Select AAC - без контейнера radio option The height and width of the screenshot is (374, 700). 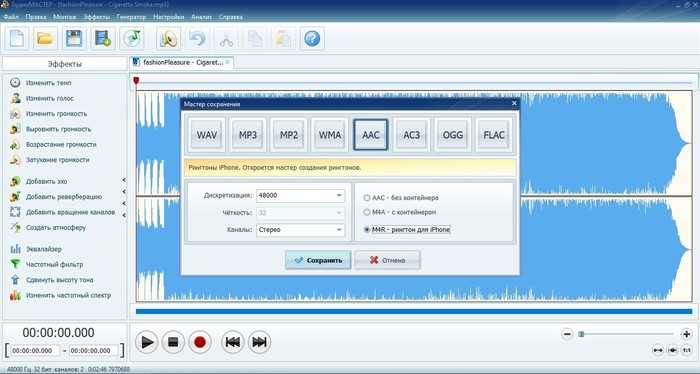367,198
